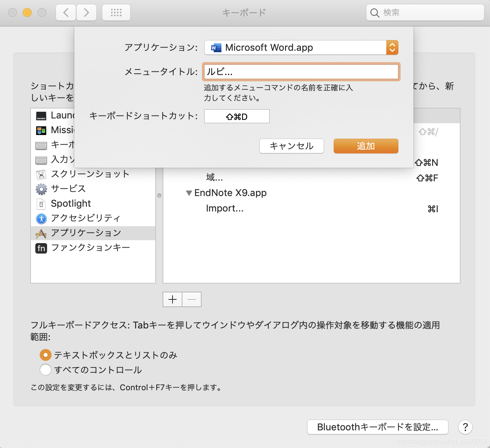Open the アプリケーション Microsoft Word popup
Viewport: 490px width, 448px height.
[301, 47]
